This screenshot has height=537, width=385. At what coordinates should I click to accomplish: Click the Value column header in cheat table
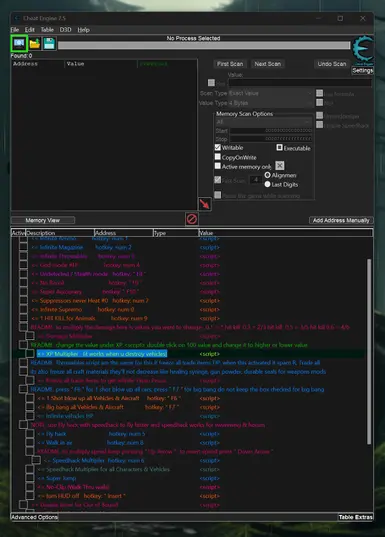[x=285, y=233]
